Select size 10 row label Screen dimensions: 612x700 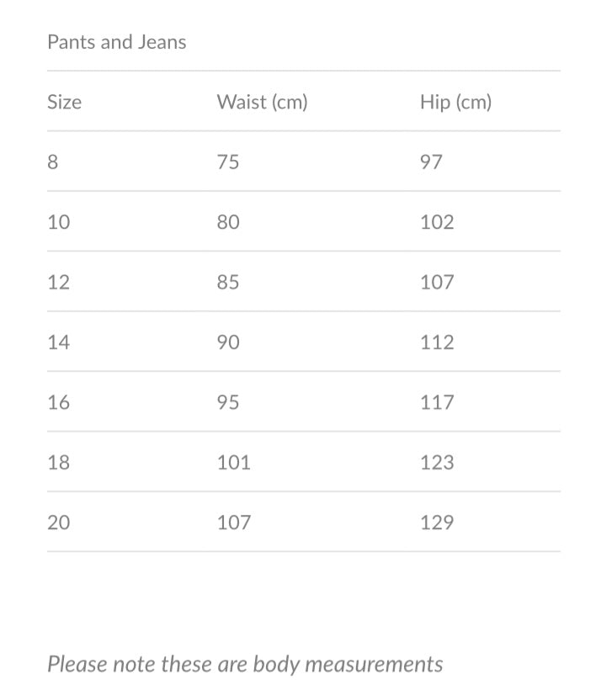click(x=59, y=222)
